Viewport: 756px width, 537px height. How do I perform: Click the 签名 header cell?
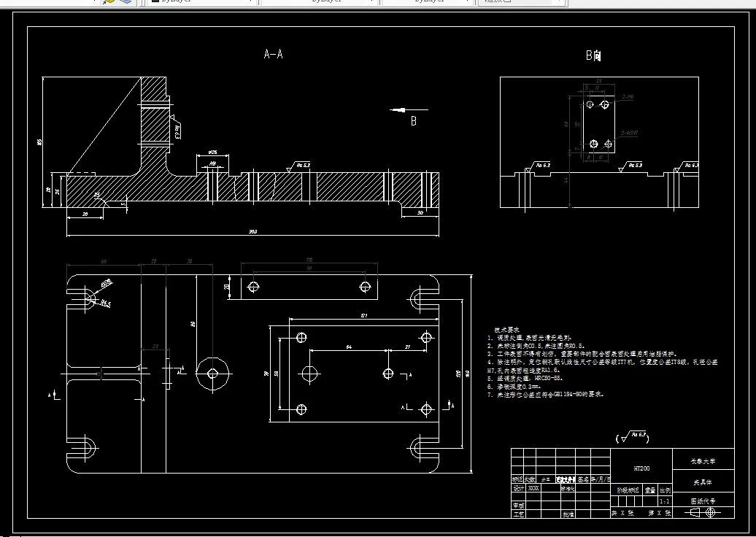[583, 479]
